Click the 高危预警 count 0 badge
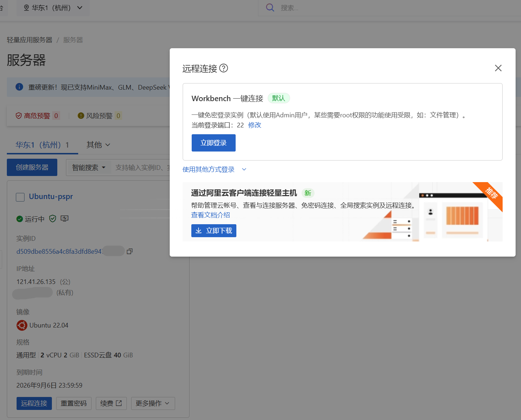This screenshot has width=521, height=420. [56, 116]
